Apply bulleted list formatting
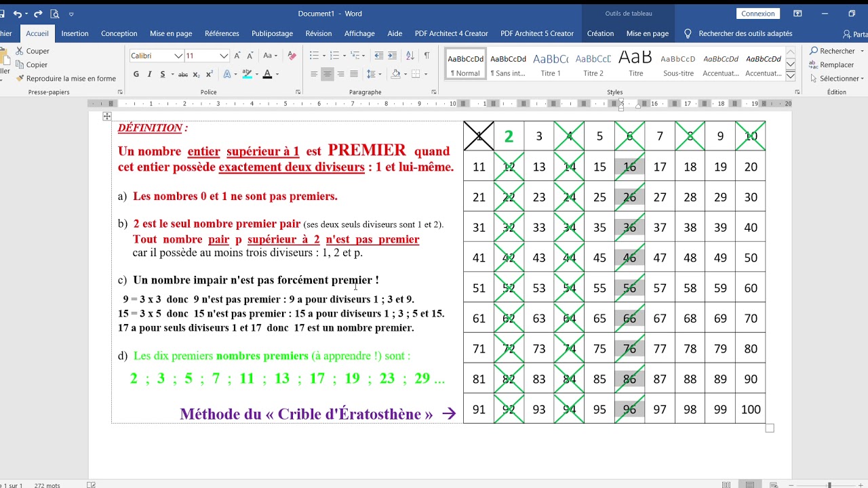 [314, 56]
